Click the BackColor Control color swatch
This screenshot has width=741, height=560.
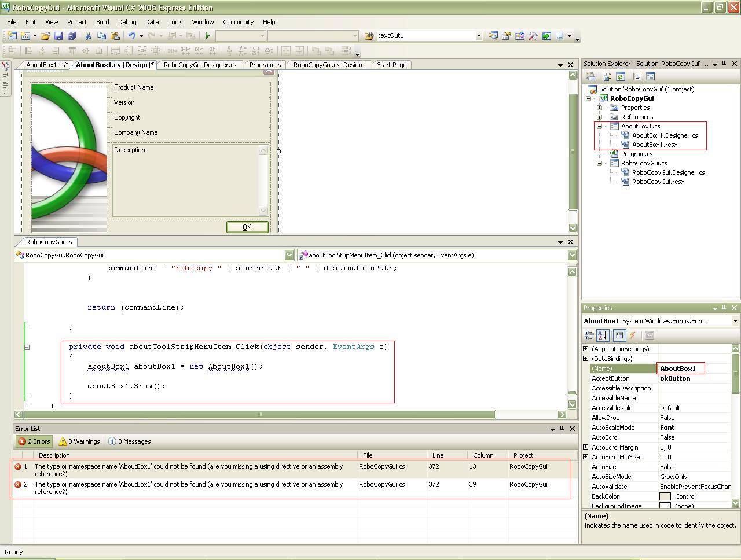coord(665,496)
